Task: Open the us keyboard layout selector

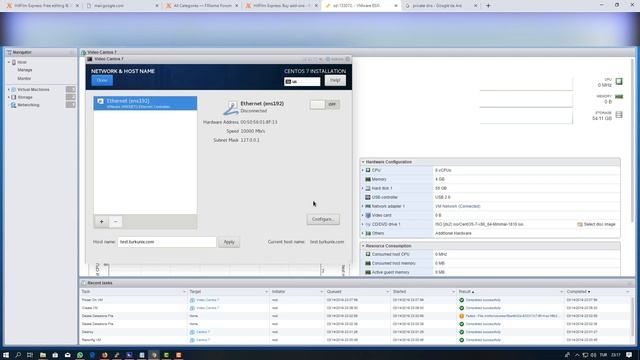Action: [x=302, y=82]
